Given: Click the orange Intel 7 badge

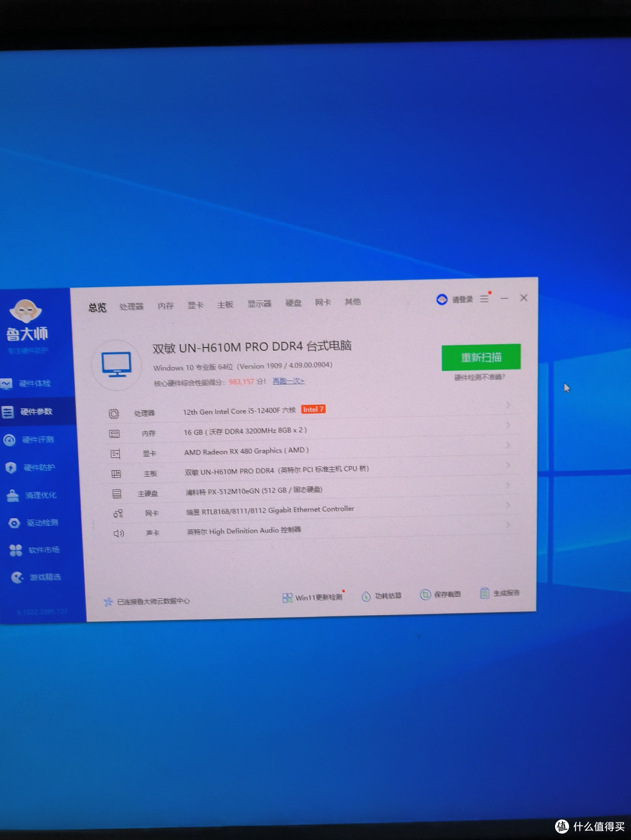Looking at the screenshot, I should click(x=313, y=409).
